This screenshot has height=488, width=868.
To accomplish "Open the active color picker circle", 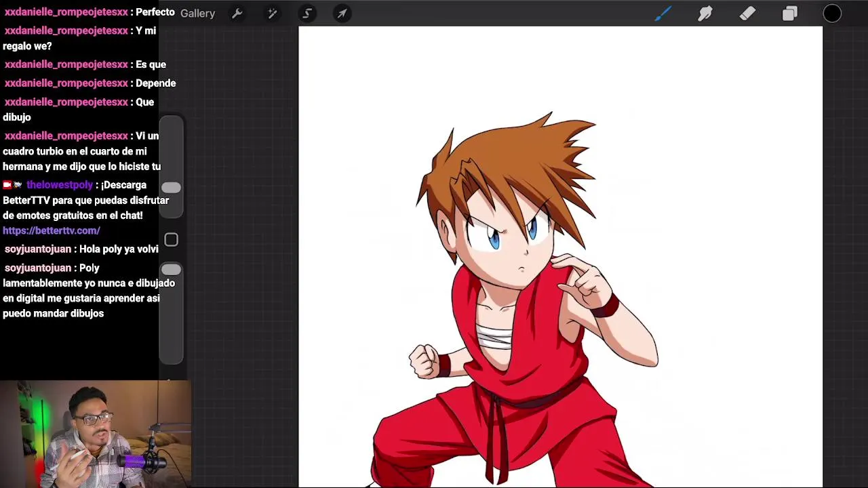I will tap(832, 14).
